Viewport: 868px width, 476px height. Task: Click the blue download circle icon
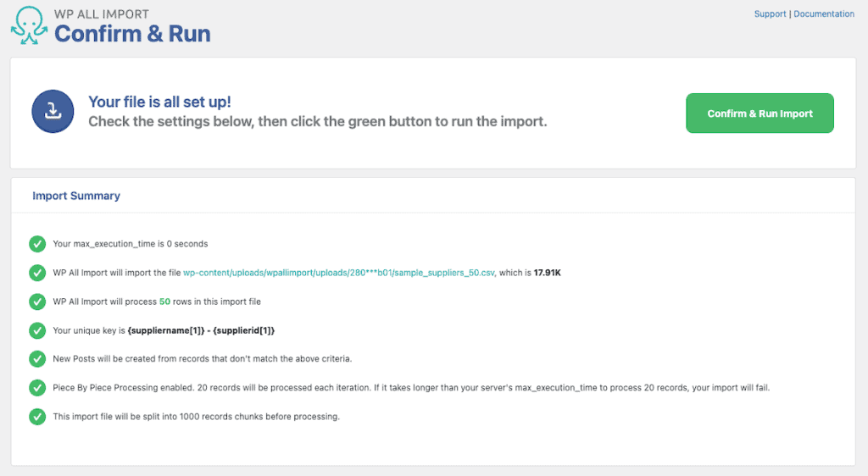pos(53,111)
